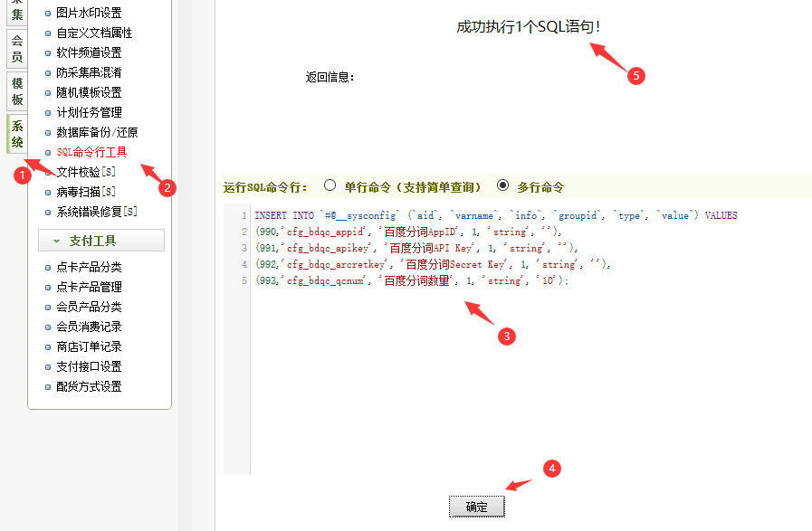Viewport: 812px width, 531px height.
Task: Switch to the 系统 side tab
Action: click(x=17, y=135)
